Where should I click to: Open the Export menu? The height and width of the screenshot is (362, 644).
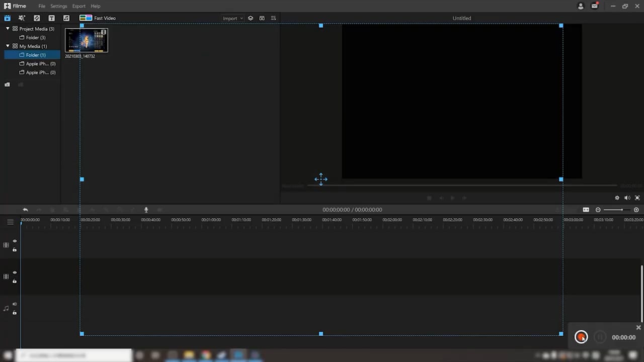pos(78,6)
